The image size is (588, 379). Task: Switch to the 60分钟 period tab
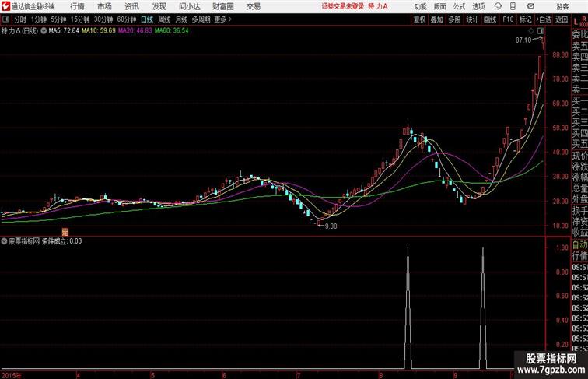(x=127, y=19)
